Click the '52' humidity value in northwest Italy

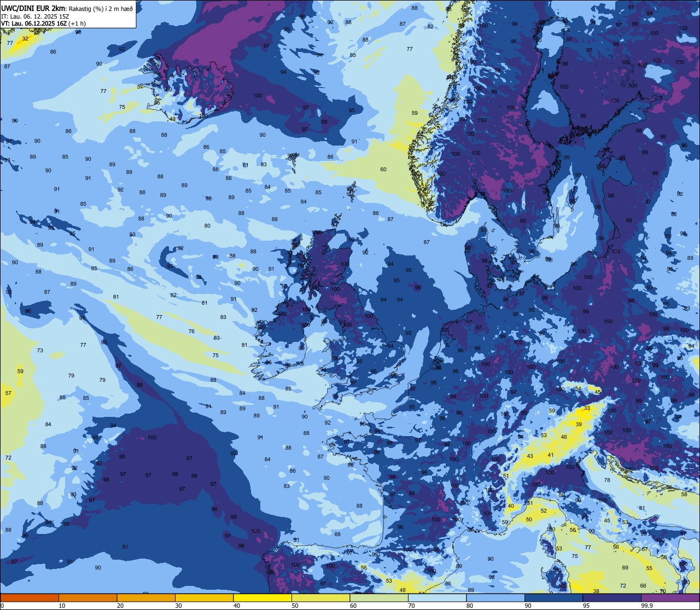pos(544,511)
